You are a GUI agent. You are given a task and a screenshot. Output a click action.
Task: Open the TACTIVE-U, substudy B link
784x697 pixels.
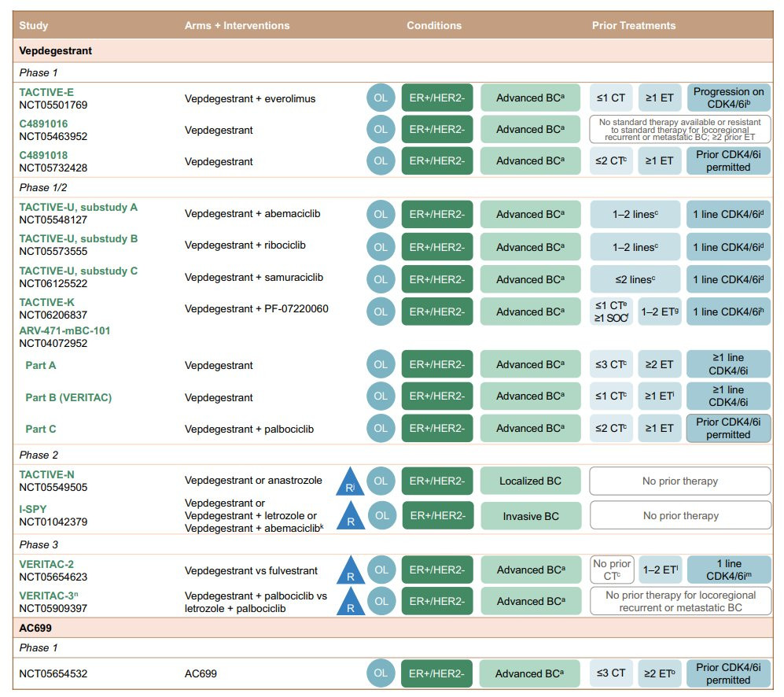79,238
